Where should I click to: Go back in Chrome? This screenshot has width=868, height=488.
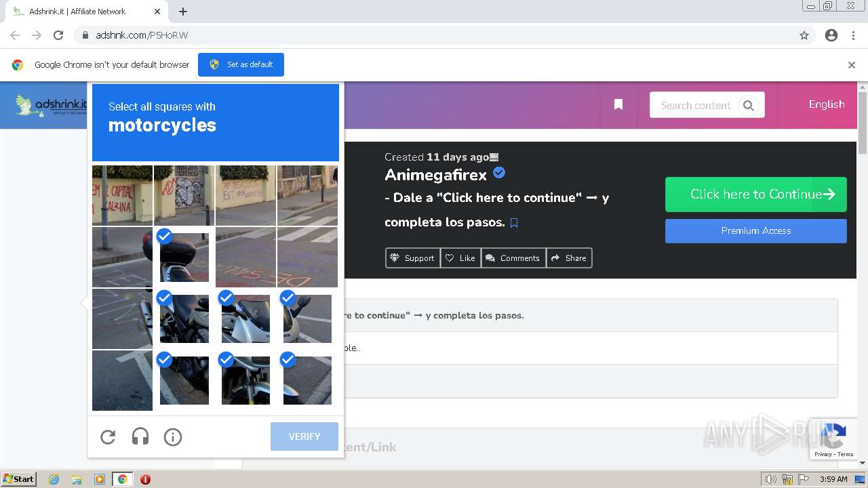pyautogui.click(x=15, y=35)
